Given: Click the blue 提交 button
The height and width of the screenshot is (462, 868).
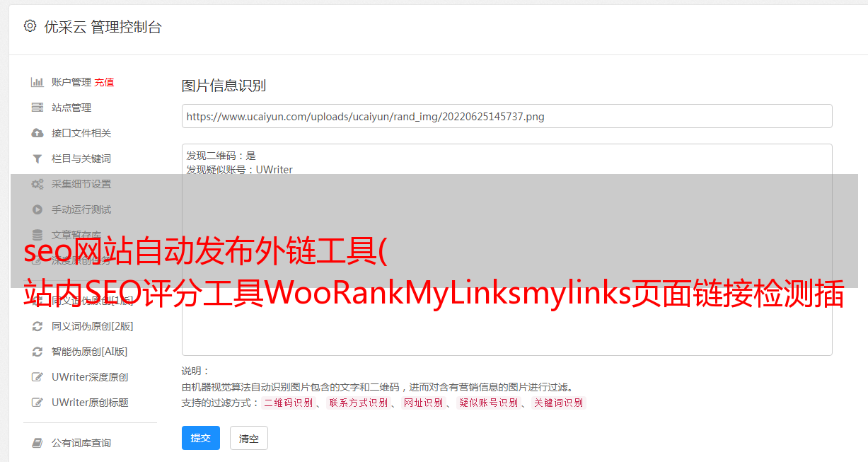Looking at the screenshot, I should pos(201,438).
